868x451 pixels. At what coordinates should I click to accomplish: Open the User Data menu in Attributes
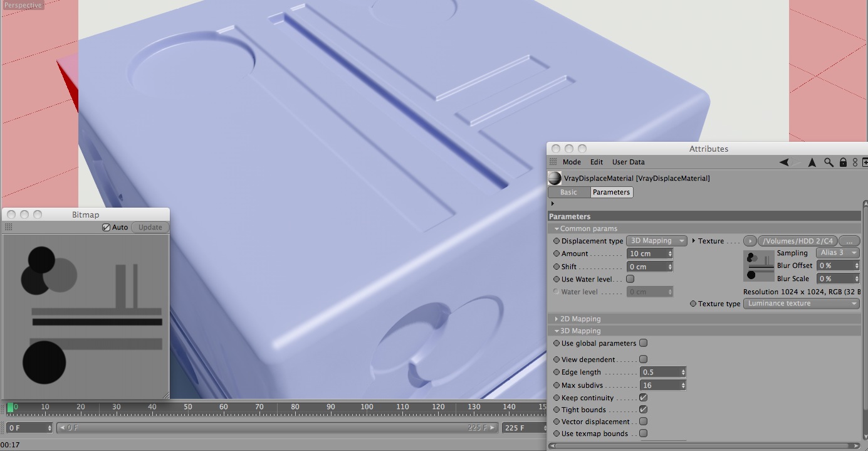629,162
